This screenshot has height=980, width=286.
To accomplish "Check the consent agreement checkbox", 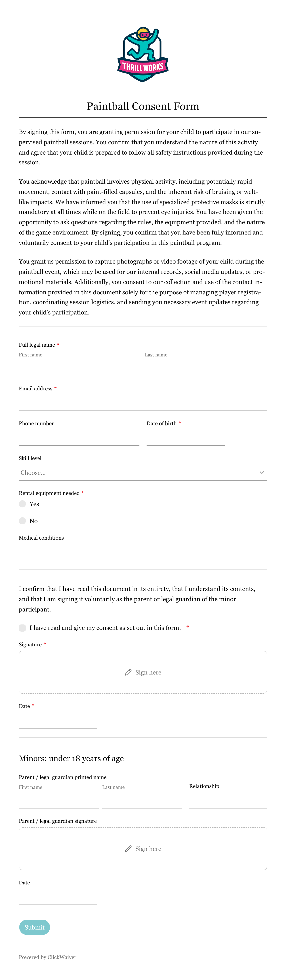I will pos(23,628).
